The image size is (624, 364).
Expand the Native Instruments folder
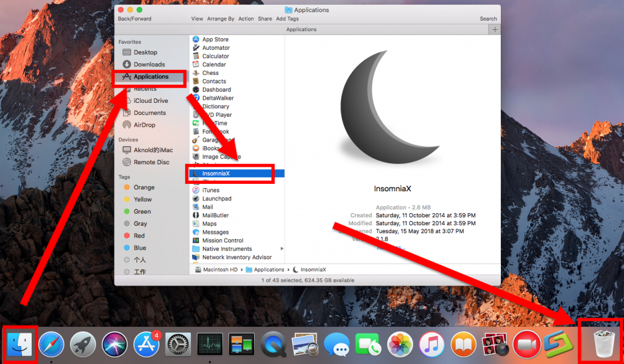click(282, 249)
